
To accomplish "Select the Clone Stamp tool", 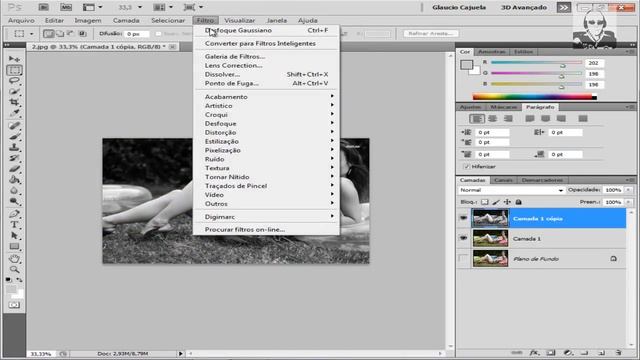I will 14,147.
